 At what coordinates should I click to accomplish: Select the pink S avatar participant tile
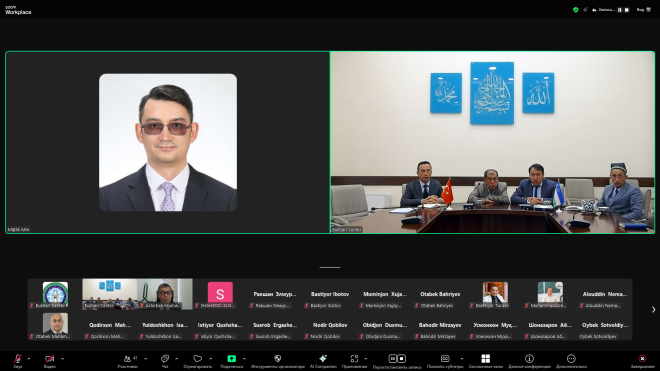(x=220, y=294)
